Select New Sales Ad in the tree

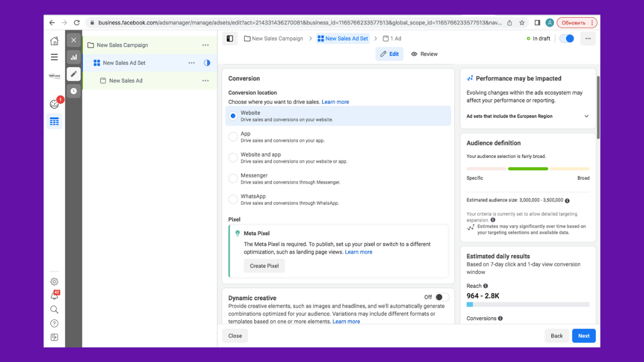pos(126,80)
